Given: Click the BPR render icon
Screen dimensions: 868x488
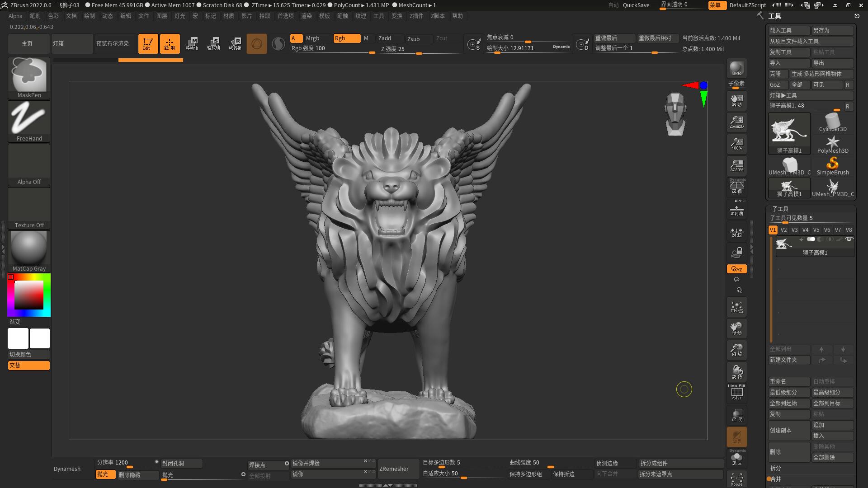Looking at the screenshot, I should [x=736, y=69].
